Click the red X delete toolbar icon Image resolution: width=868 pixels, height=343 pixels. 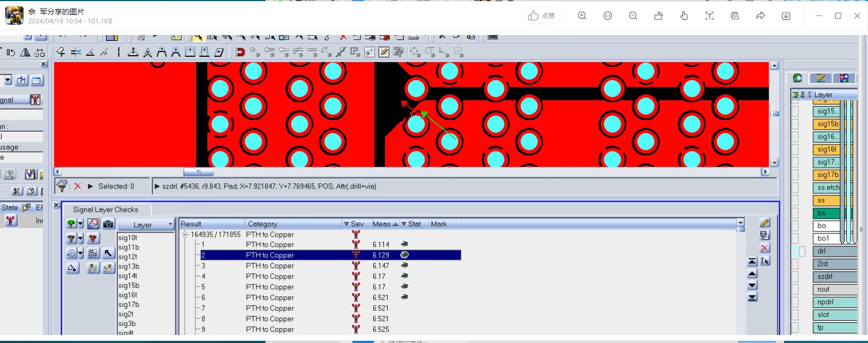(343, 37)
